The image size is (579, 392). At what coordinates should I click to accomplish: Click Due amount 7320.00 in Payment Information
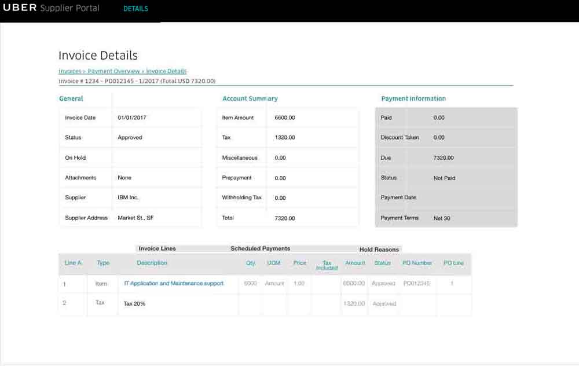click(444, 157)
